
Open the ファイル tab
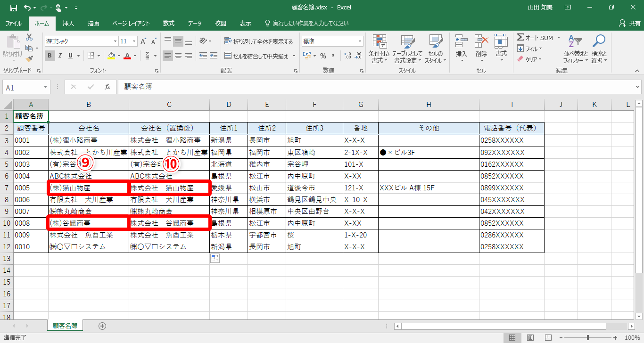click(13, 23)
